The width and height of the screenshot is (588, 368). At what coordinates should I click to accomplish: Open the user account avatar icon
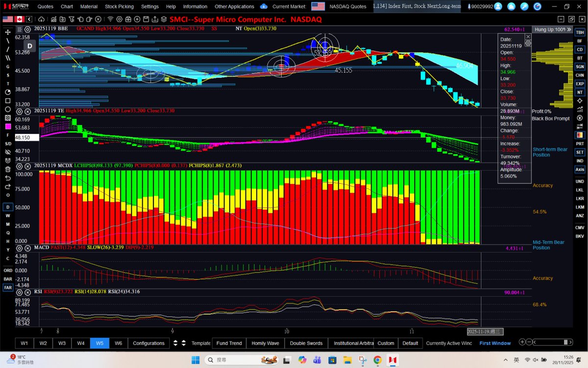(x=498, y=6)
